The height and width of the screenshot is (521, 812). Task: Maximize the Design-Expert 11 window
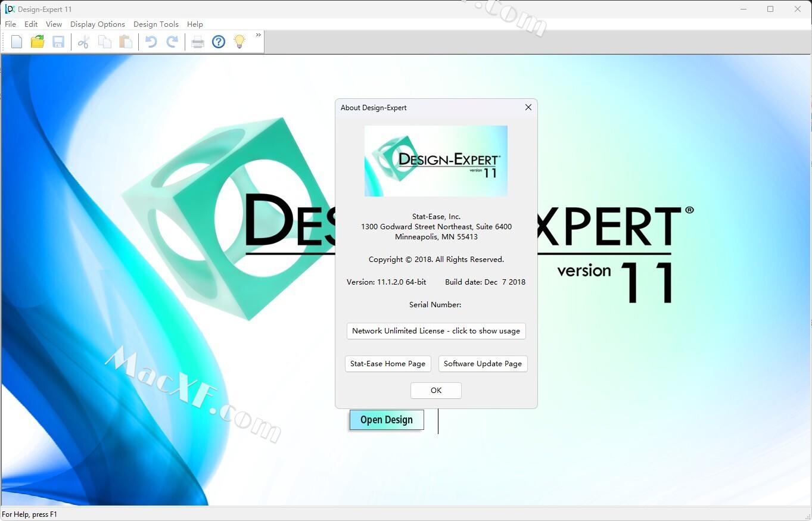click(770, 9)
